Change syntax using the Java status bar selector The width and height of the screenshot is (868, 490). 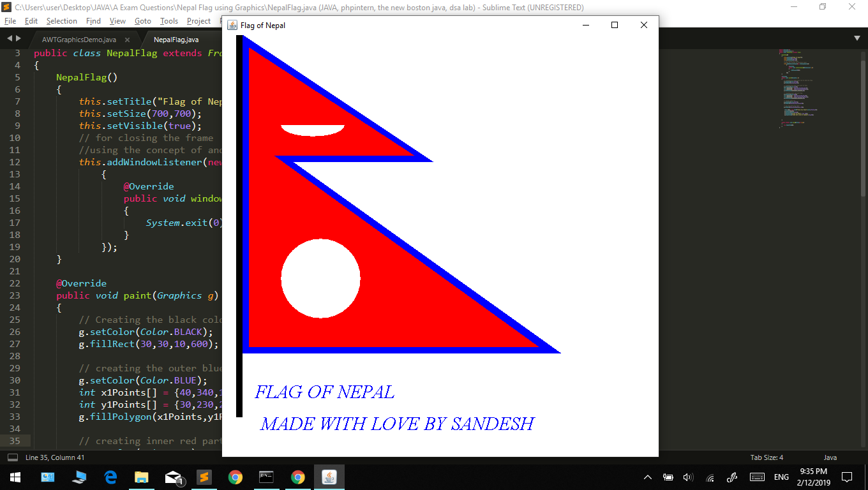(830, 457)
